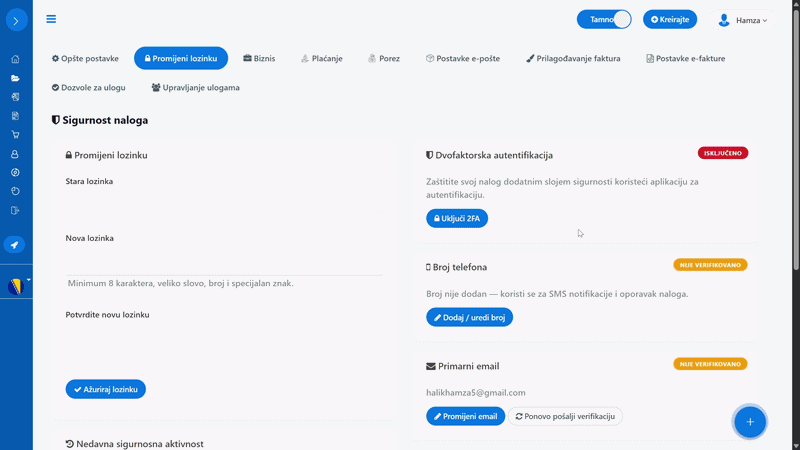The width and height of the screenshot is (800, 450).
Task: Go to Upravljanje ulogama tab
Action: click(x=195, y=87)
